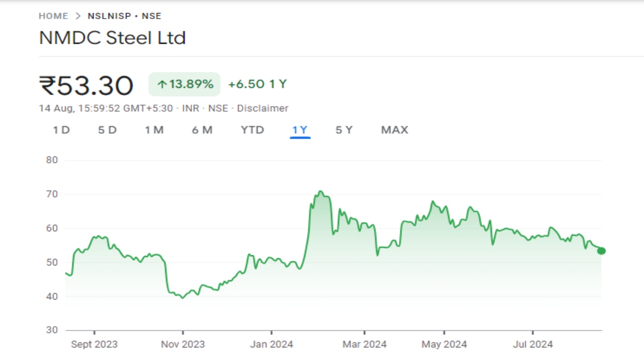
Task: Click the Sept 2023 axis label
Action: (94, 344)
